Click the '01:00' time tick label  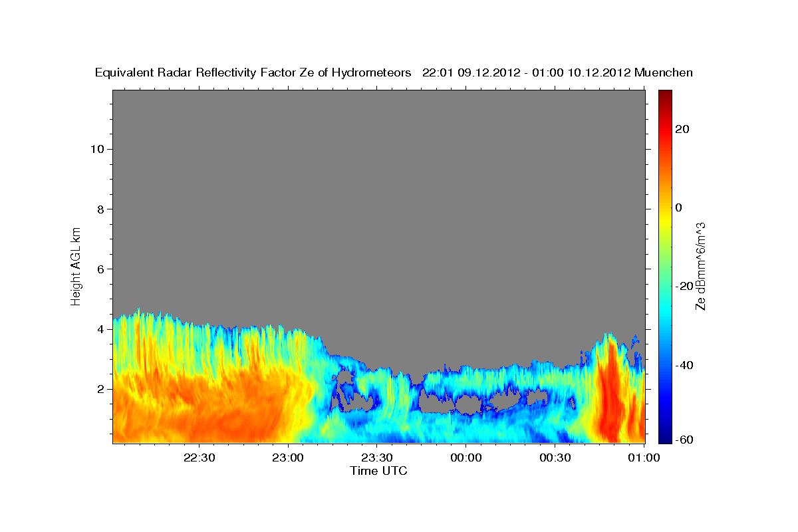[644, 458]
